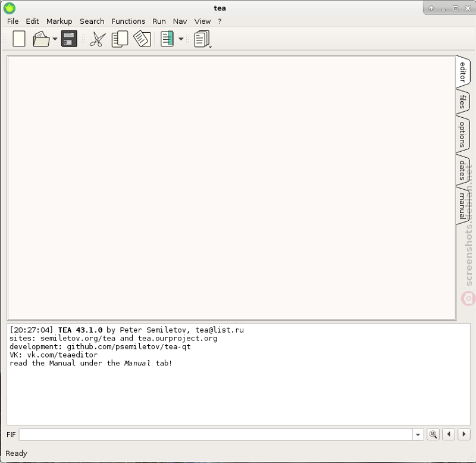
Task: Open the Nav menu
Action: [x=180, y=21]
